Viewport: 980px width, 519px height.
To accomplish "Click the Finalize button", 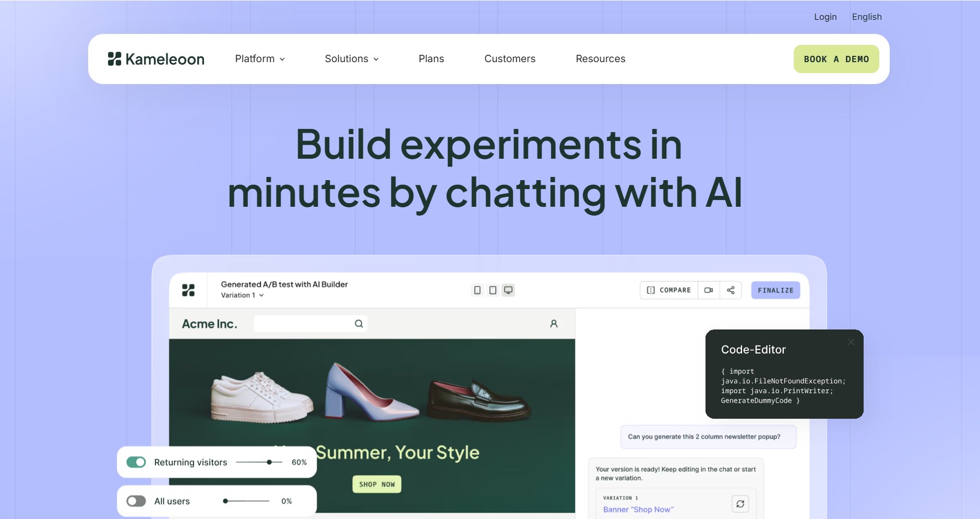I will [x=775, y=290].
